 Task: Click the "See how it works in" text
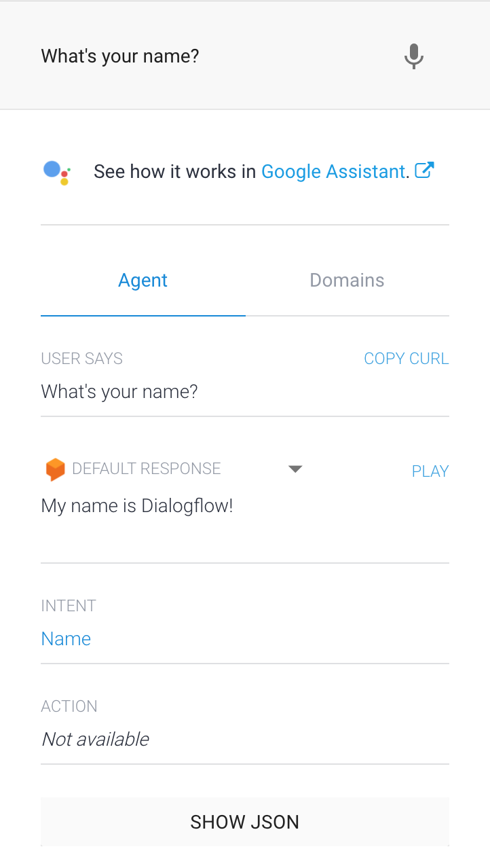click(174, 172)
